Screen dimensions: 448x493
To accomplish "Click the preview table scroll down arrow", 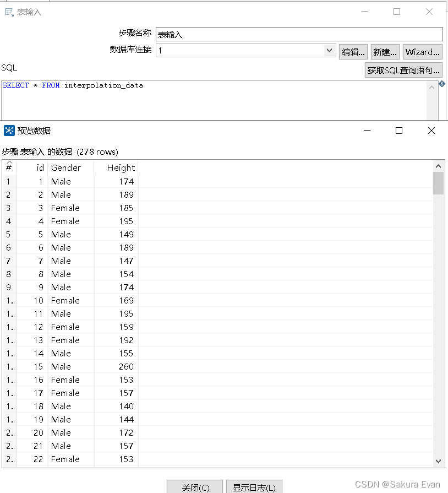I will coord(438,461).
